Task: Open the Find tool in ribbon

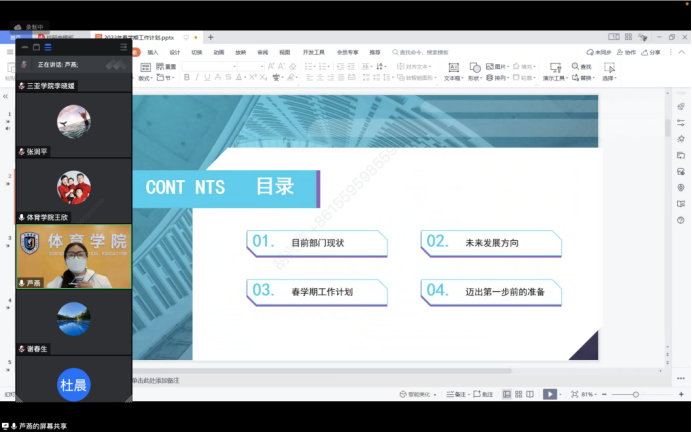Action: point(582,67)
